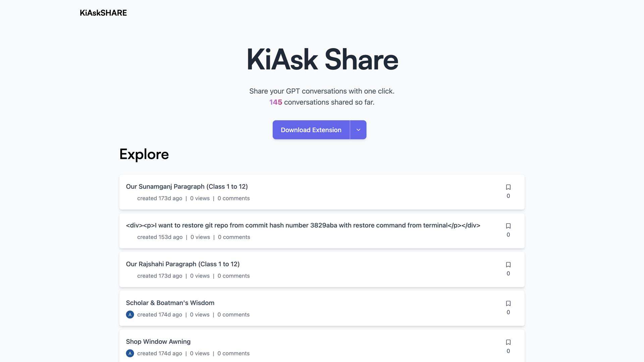Image resolution: width=644 pixels, height=362 pixels.
Task: Open the git repo restore conversation
Action: [303, 225]
